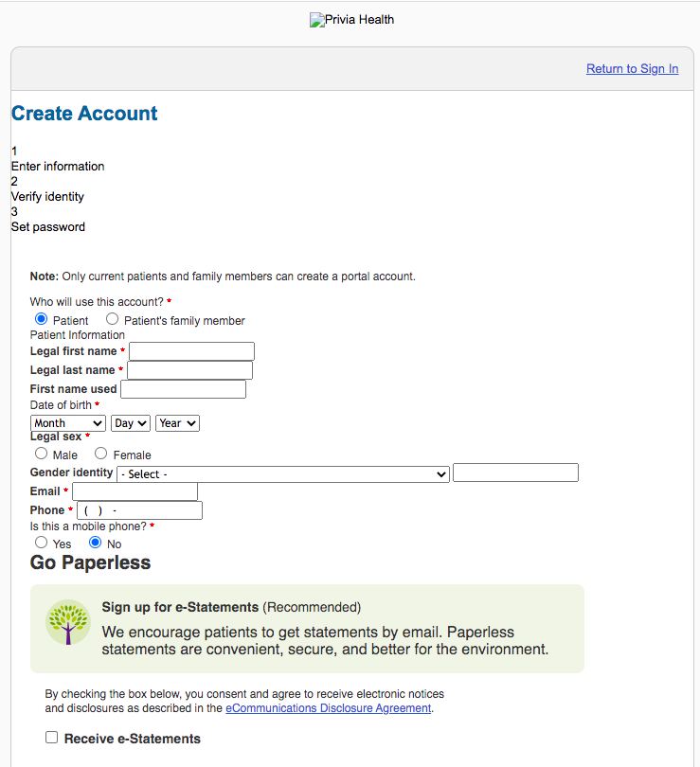Open the Gender identity select menu

(283, 474)
